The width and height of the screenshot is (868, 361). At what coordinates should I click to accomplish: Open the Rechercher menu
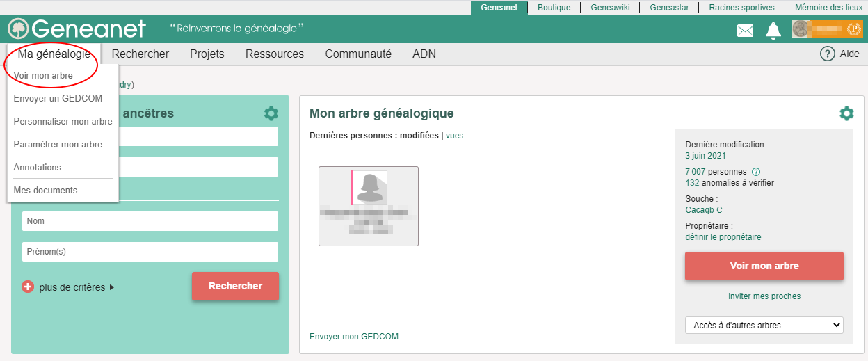pyautogui.click(x=140, y=54)
